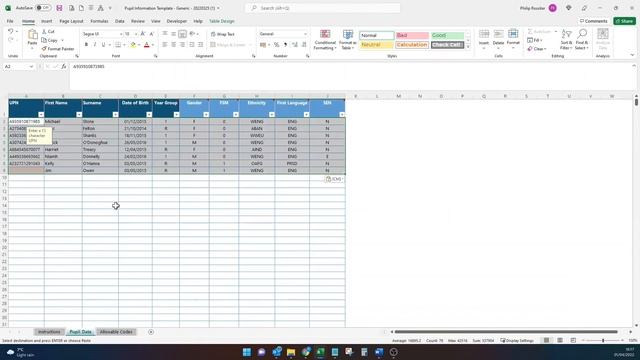Open the Segoe UI font name dropdown

click(121, 34)
